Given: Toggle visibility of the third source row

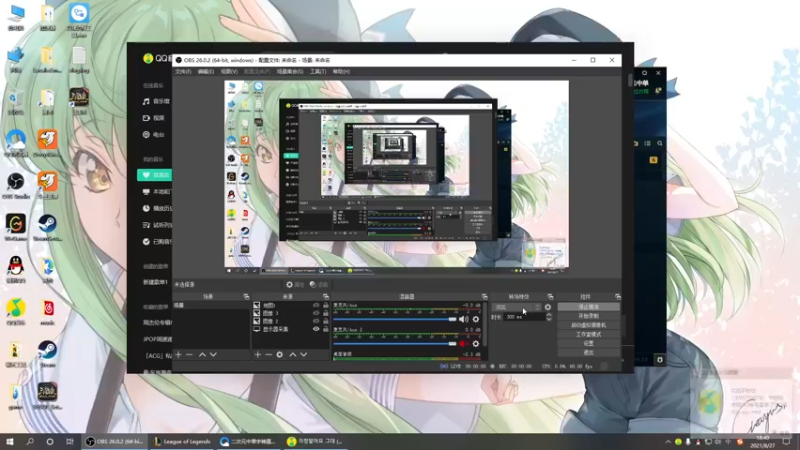Looking at the screenshot, I should click(316, 321).
